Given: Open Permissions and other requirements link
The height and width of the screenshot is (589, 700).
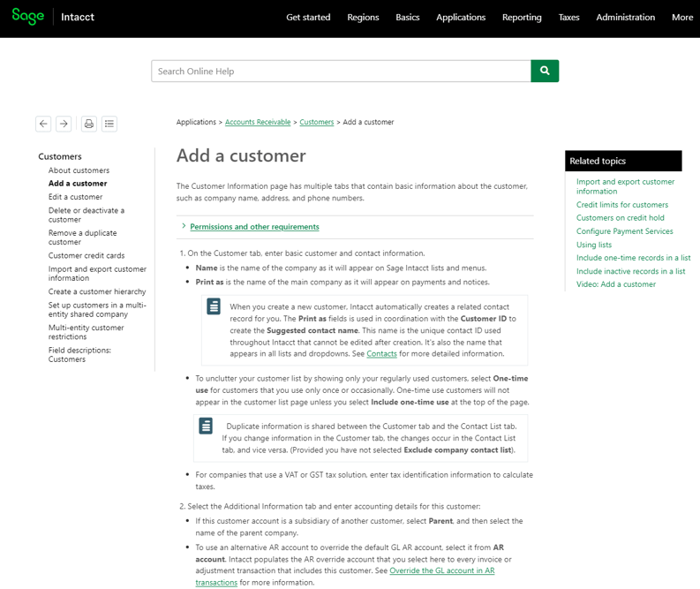Looking at the screenshot, I should (x=254, y=227).
